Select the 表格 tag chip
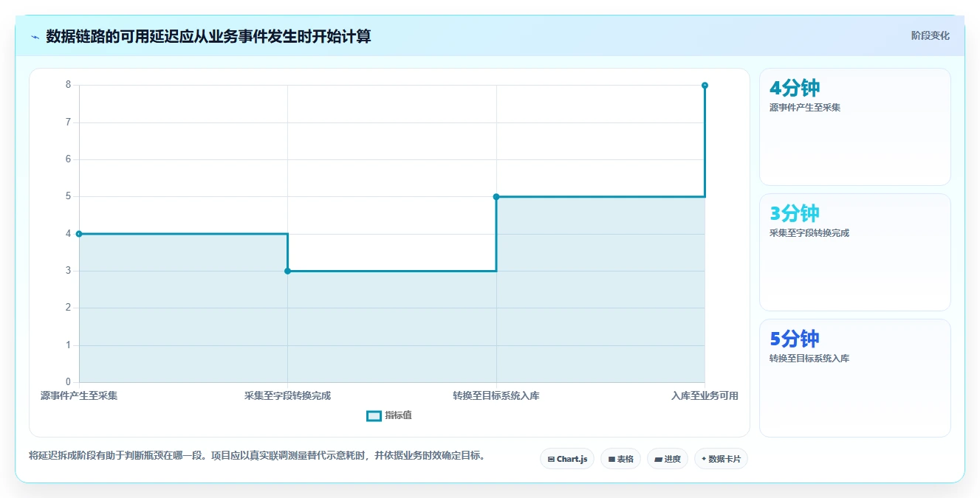980x498 pixels. click(x=621, y=459)
